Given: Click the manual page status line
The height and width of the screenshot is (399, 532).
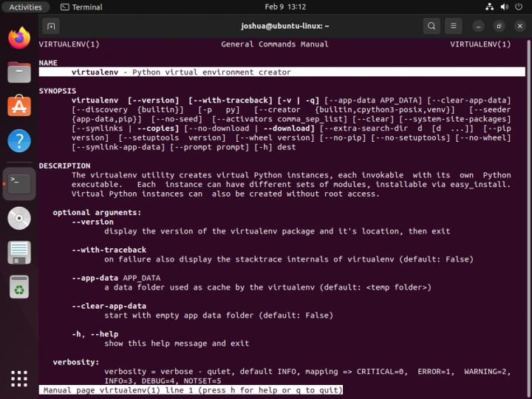Looking at the screenshot, I should tap(192, 389).
